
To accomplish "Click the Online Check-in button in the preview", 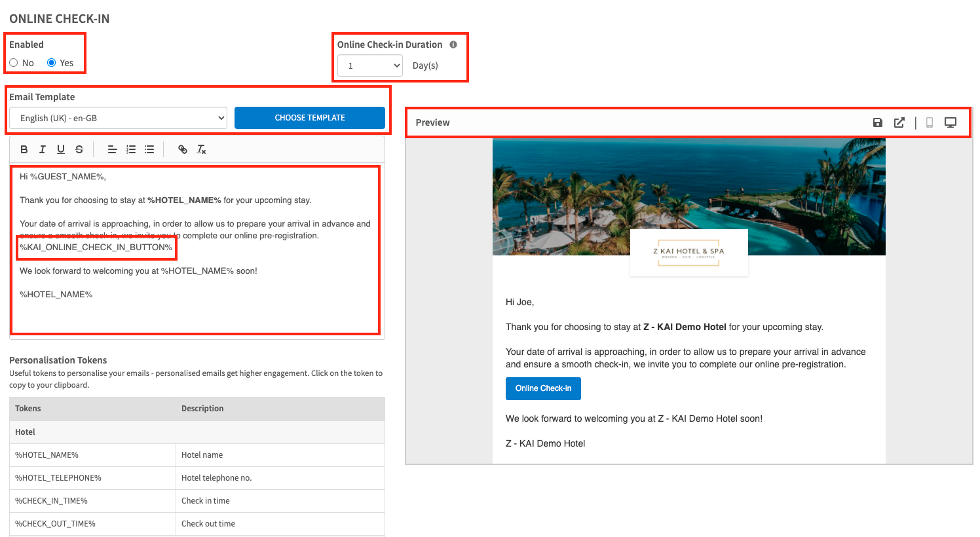I will pos(543,388).
